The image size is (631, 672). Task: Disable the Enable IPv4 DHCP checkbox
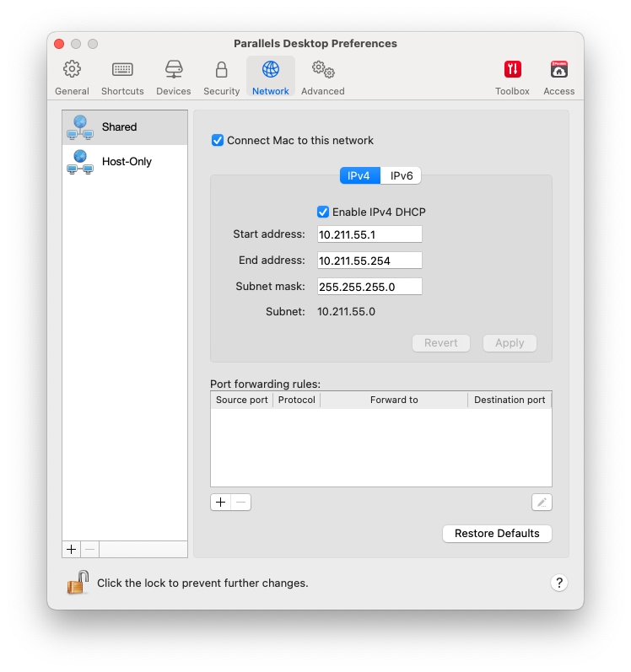pyautogui.click(x=323, y=212)
